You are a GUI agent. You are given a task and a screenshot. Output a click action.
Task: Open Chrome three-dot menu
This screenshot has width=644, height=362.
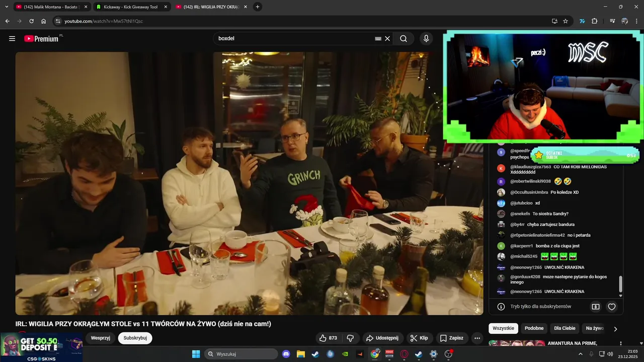click(x=637, y=21)
